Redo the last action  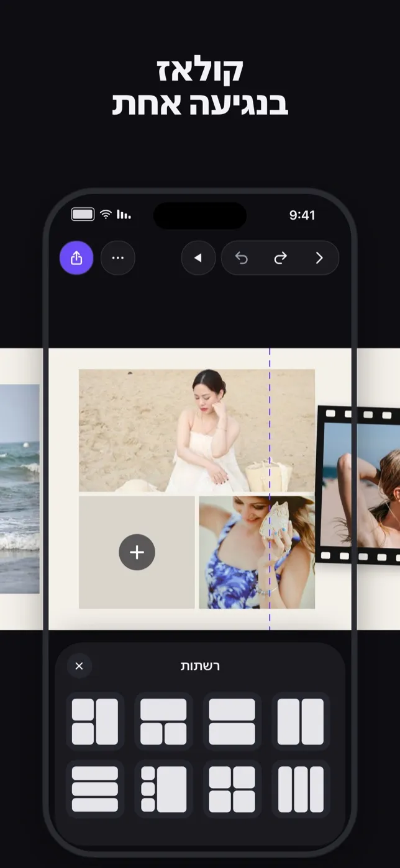coord(281,258)
